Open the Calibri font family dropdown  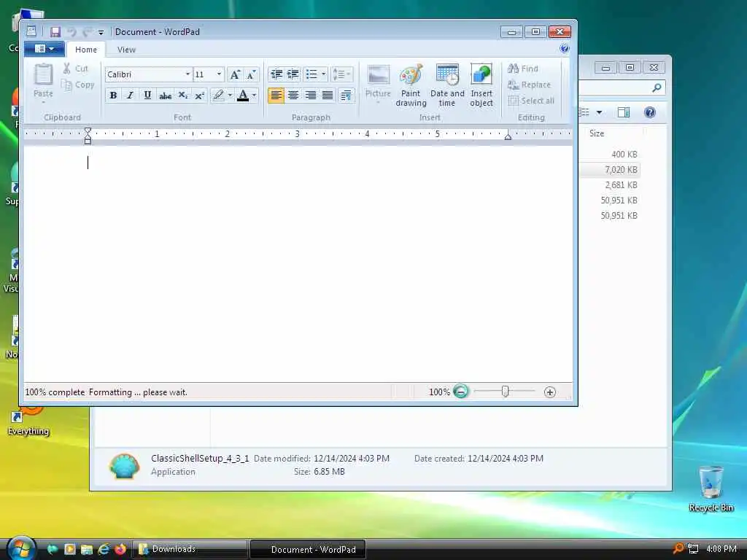point(187,74)
